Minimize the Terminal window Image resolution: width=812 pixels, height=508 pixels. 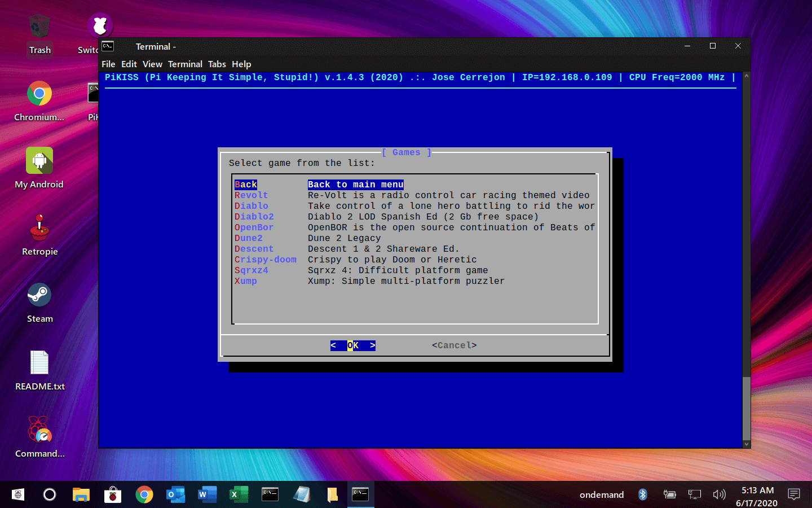pos(687,46)
